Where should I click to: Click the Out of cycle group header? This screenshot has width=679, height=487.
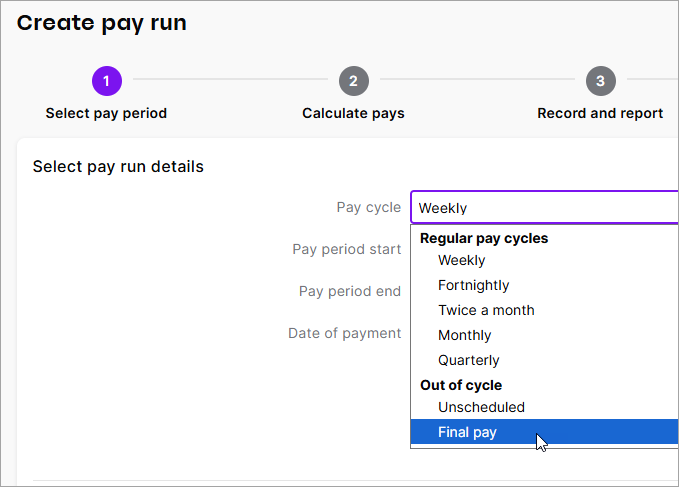coord(461,385)
